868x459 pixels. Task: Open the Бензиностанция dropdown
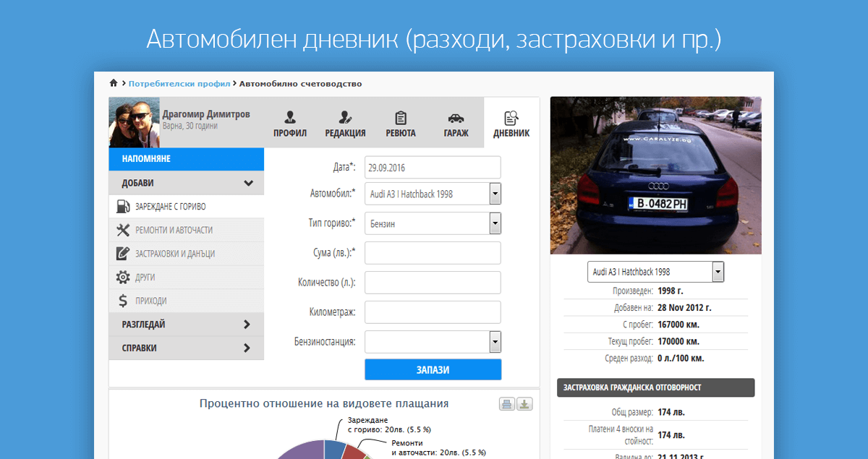click(x=495, y=341)
